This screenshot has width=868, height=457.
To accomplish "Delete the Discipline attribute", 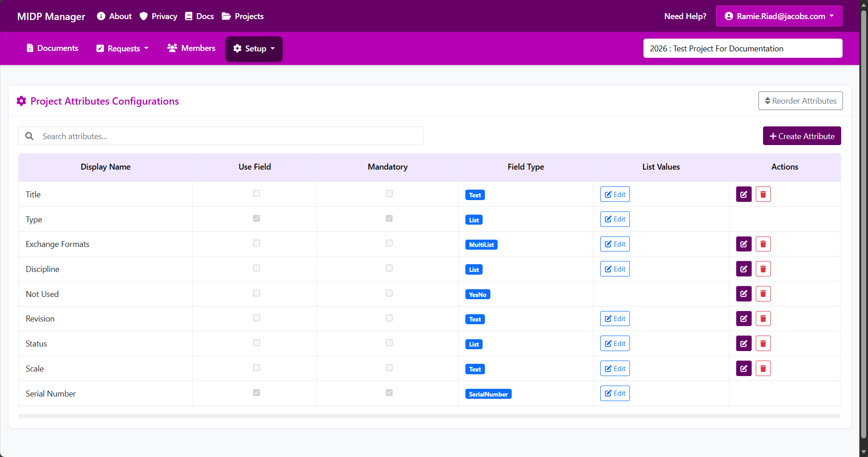I will tap(763, 269).
